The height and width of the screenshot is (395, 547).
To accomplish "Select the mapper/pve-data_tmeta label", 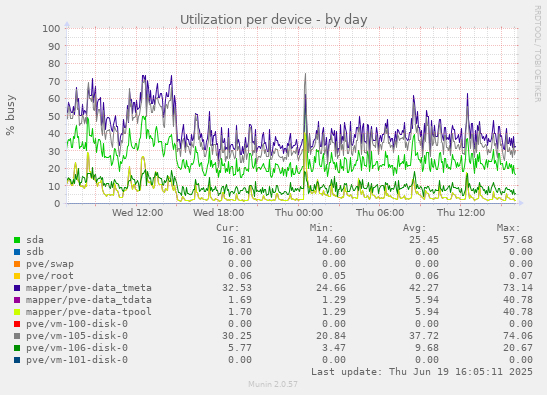I will coord(89,288).
